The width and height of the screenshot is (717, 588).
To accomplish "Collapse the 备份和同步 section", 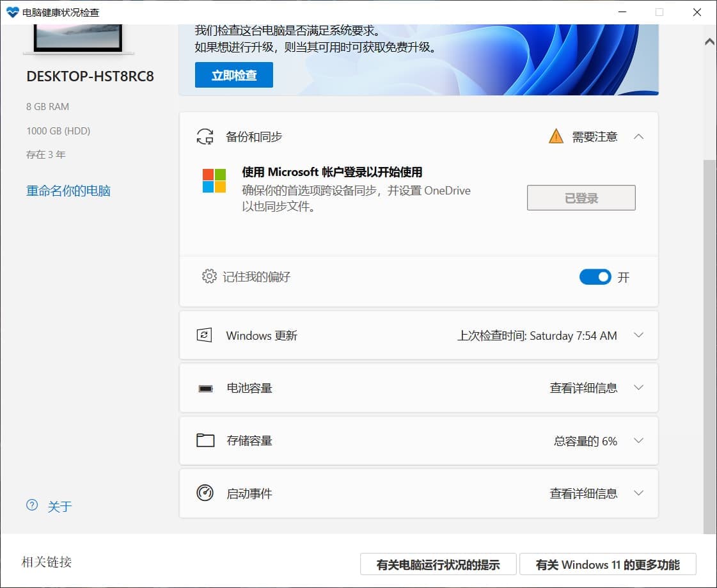I will 638,136.
